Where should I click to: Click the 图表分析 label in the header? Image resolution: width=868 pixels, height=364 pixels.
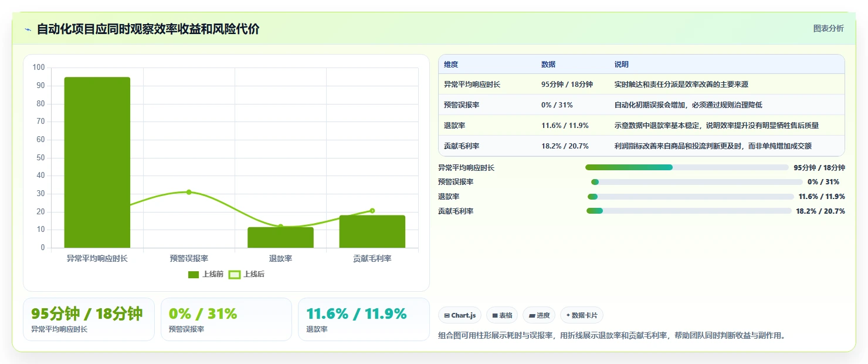[x=828, y=28]
